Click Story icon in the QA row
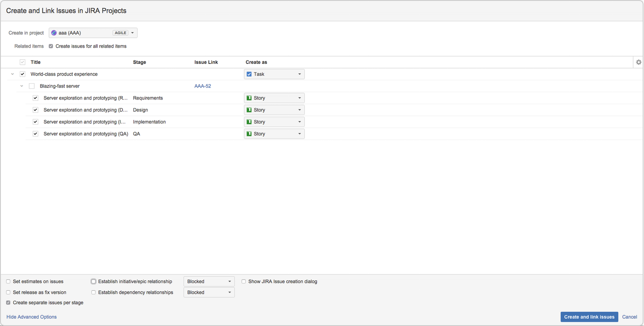Image resolution: width=644 pixels, height=326 pixels. [x=249, y=134]
